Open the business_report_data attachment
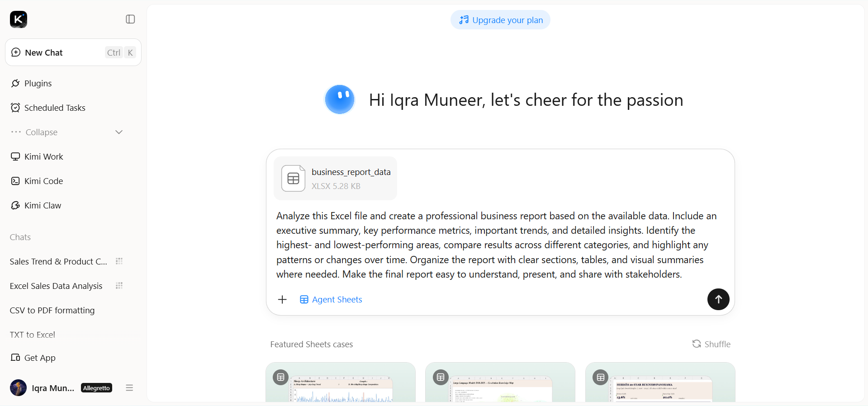Viewport: 868px width, 406px height. (x=335, y=178)
